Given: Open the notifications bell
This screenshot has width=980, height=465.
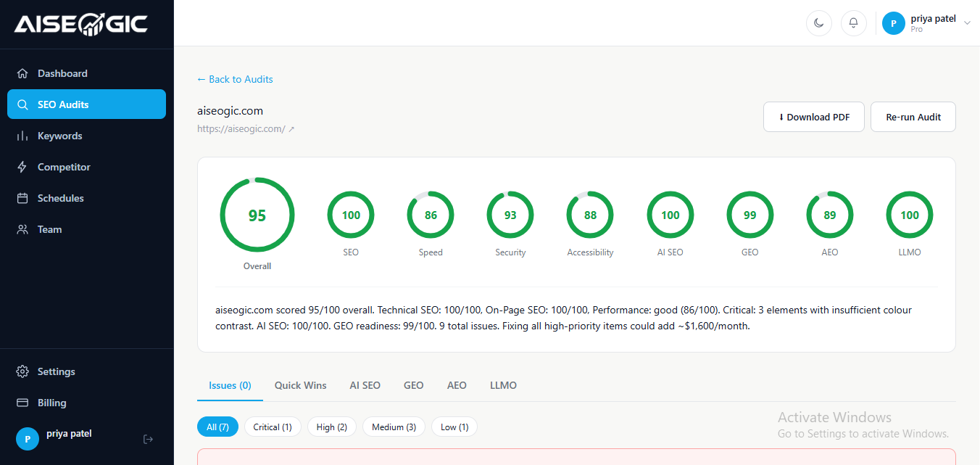Looking at the screenshot, I should click(854, 23).
